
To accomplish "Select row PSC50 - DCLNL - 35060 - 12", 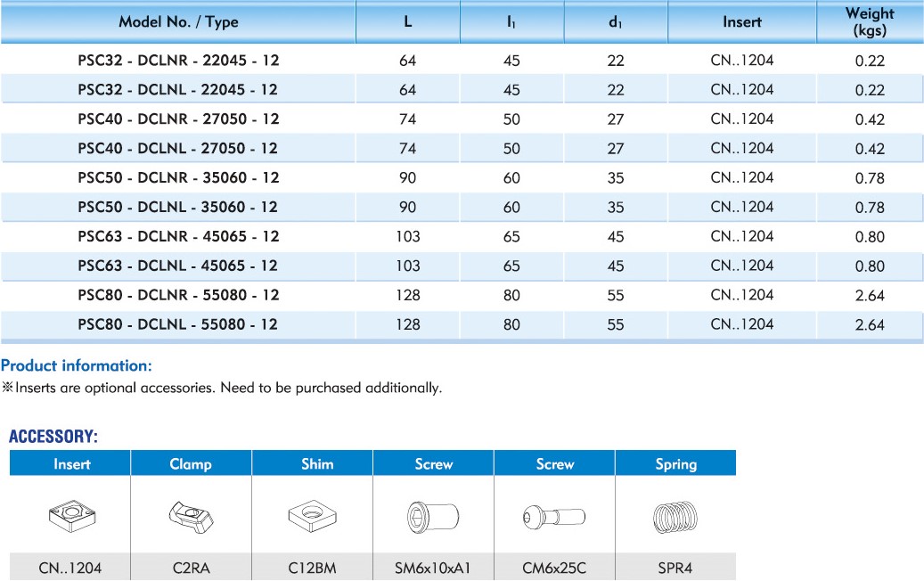I will click(462, 208).
